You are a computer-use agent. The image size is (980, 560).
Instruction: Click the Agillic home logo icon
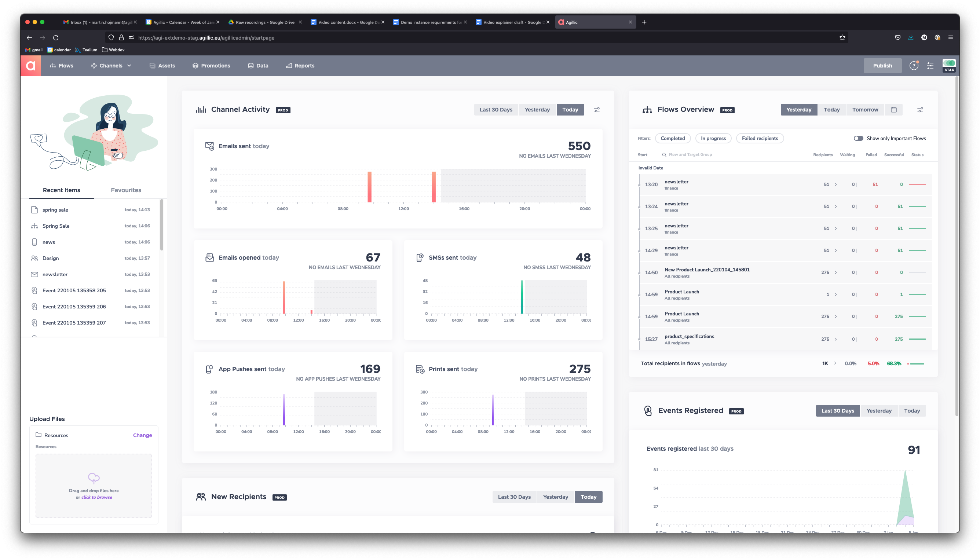pyautogui.click(x=31, y=65)
